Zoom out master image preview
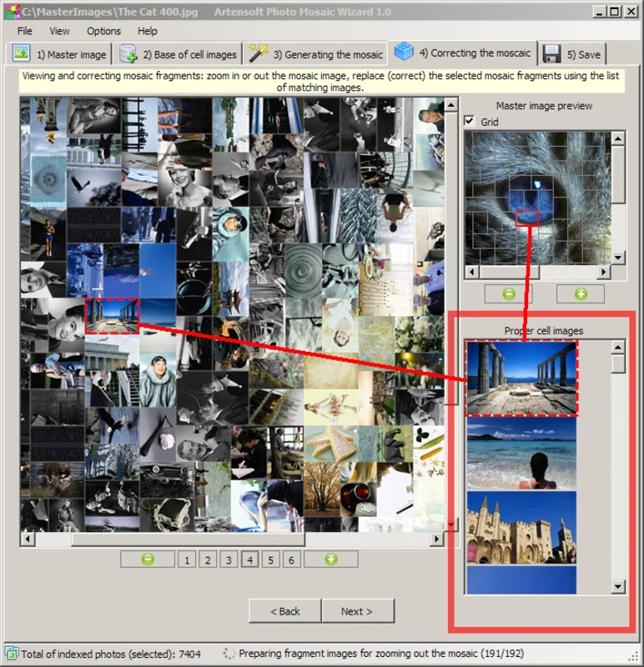The image size is (644, 667). 508,294
